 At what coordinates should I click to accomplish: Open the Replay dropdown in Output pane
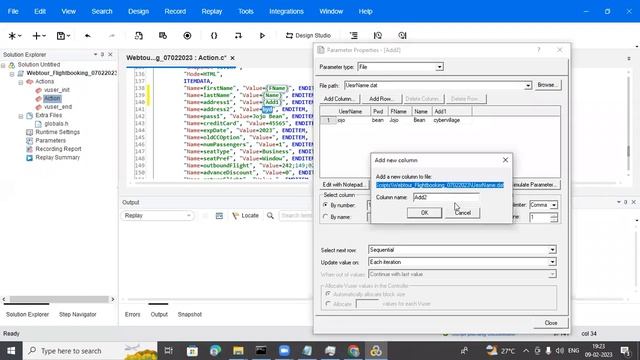point(157,216)
